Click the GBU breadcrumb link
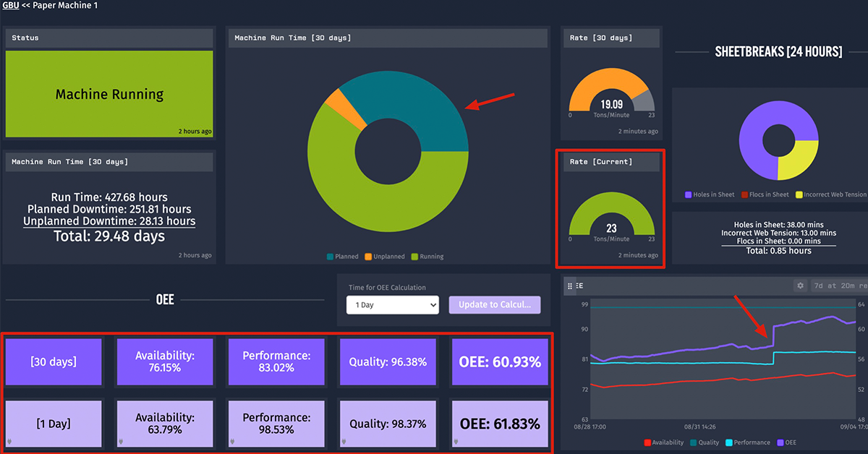The width and height of the screenshot is (868, 454). coord(11,6)
